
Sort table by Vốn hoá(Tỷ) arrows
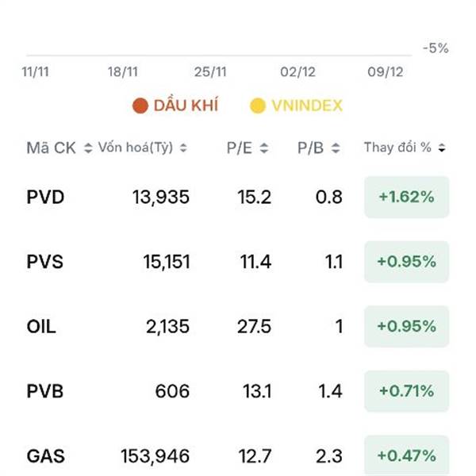click(x=183, y=148)
